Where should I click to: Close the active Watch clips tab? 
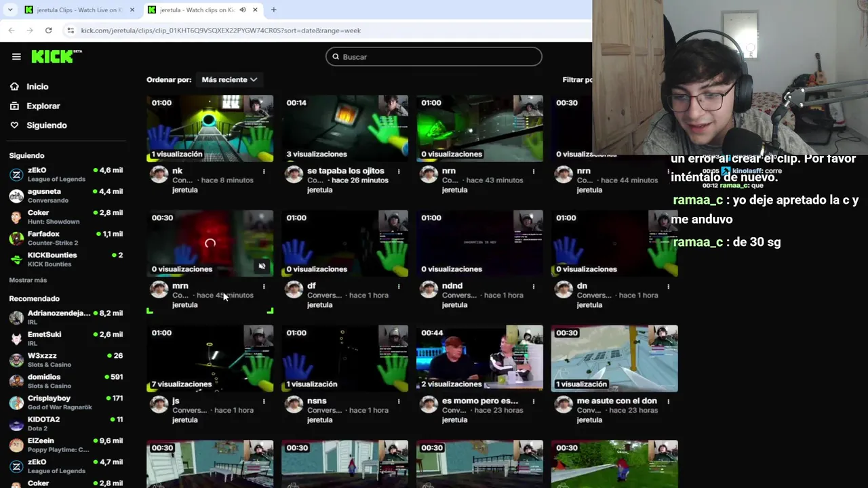click(255, 10)
